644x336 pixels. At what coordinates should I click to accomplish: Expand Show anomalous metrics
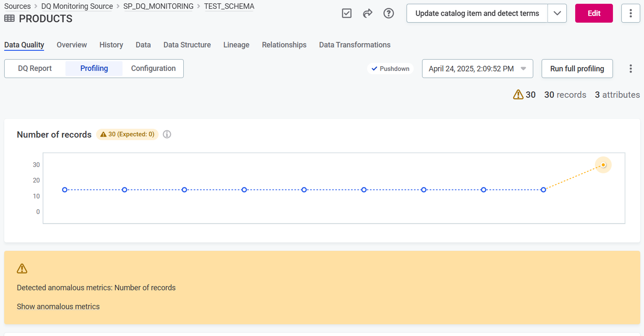[58, 307]
